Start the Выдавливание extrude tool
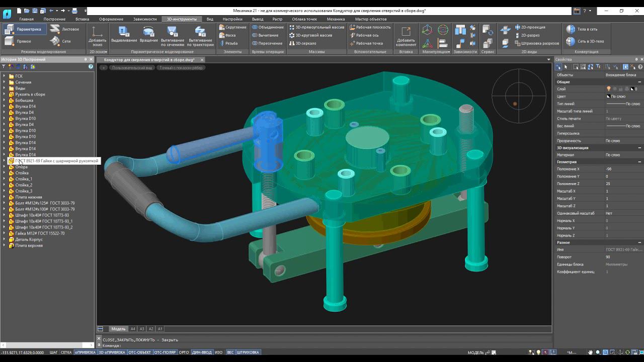This screenshot has width=644, height=362. pyautogui.click(x=124, y=35)
